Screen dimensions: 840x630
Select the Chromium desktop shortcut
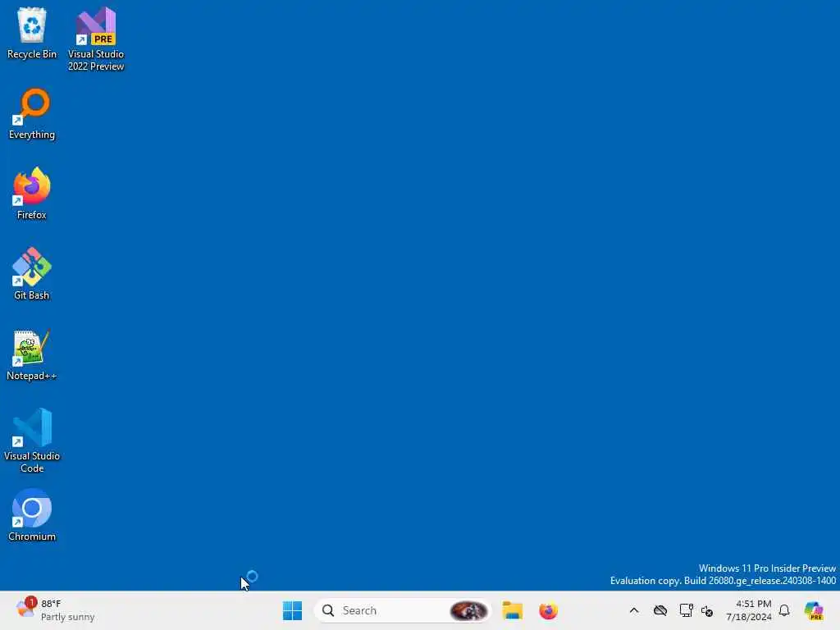(x=32, y=515)
